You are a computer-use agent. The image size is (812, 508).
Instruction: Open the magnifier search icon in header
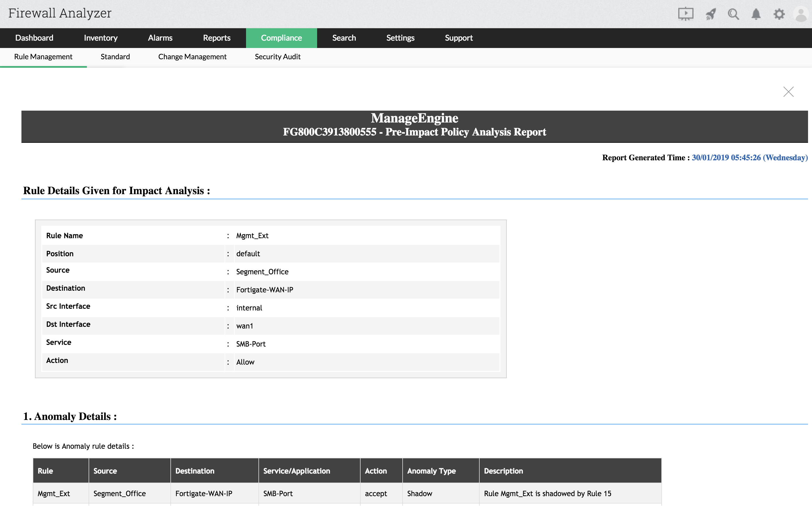[x=733, y=14]
